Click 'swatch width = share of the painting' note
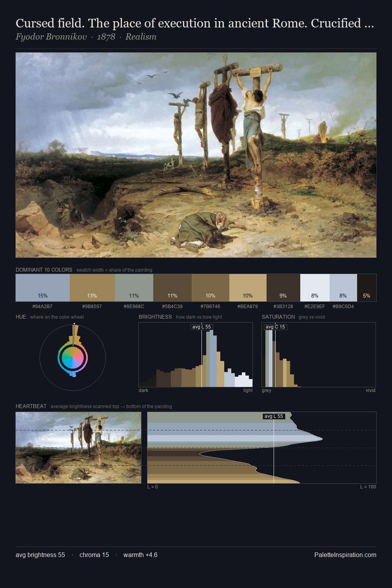The image size is (392, 588). (x=114, y=270)
